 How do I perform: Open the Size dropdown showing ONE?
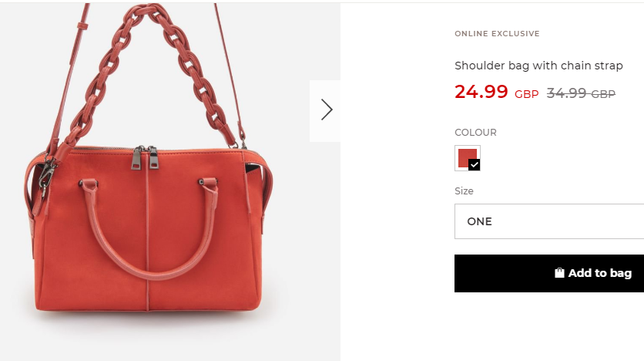tap(549, 221)
